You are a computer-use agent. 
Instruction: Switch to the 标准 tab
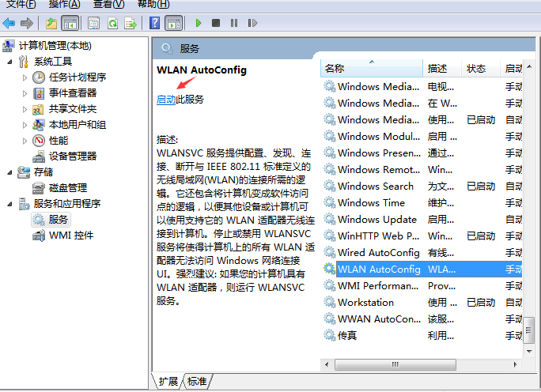[196, 382]
